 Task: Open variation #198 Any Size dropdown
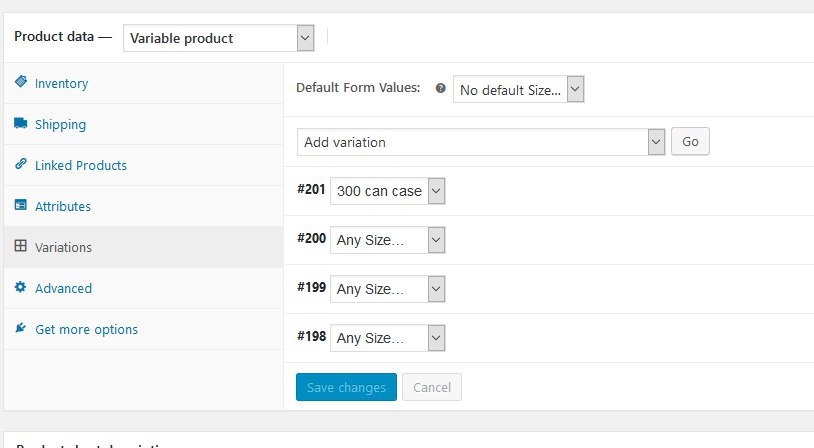click(x=387, y=337)
